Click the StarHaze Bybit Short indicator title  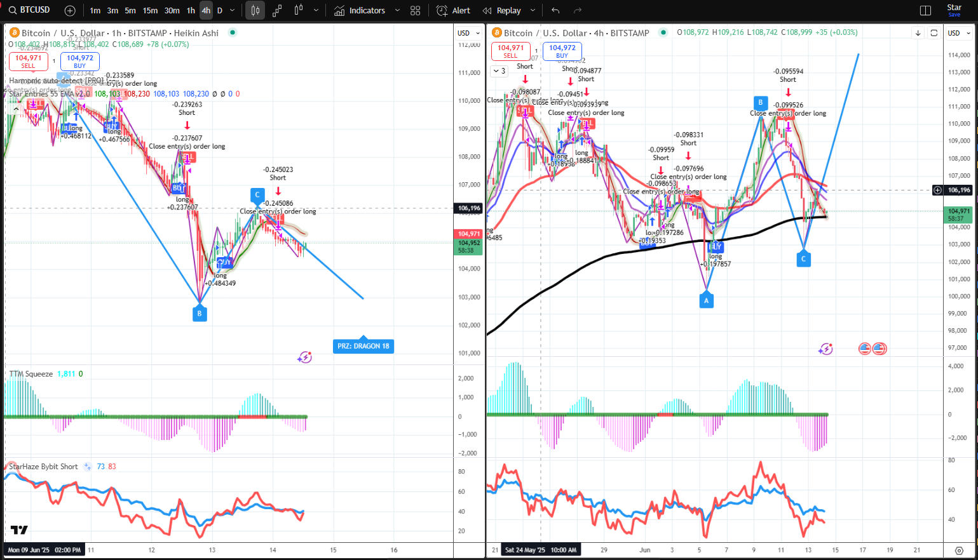(43, 467)
